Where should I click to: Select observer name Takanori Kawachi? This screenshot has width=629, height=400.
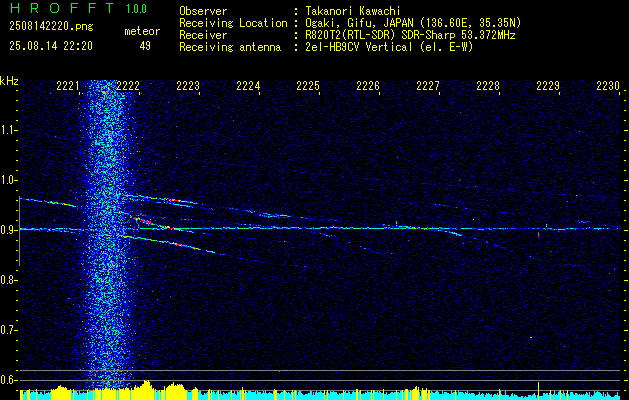tap(353, 11)
